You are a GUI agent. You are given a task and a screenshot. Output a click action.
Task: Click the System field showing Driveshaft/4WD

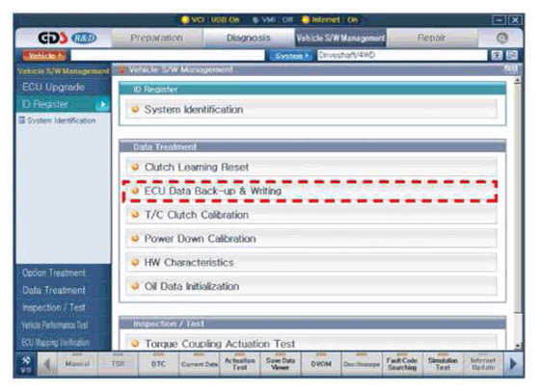pyautogui.click(x=402, y=55)
